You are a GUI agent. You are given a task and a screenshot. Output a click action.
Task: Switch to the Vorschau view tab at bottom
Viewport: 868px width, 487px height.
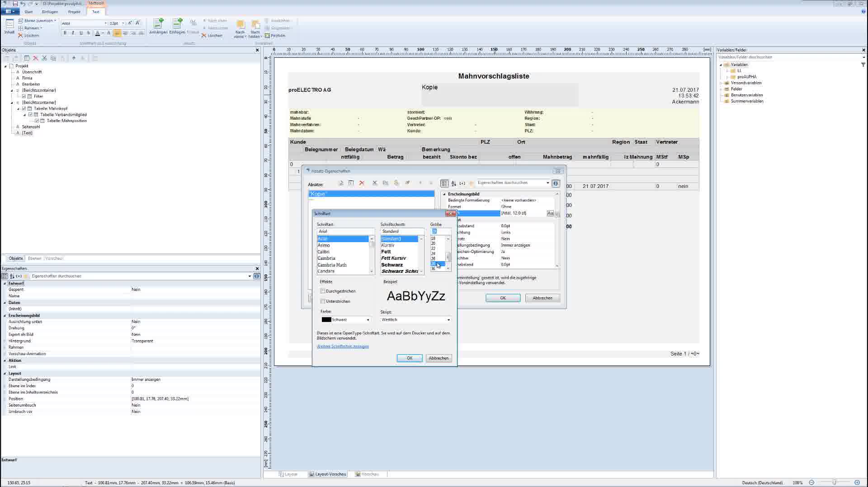point(367,474)
